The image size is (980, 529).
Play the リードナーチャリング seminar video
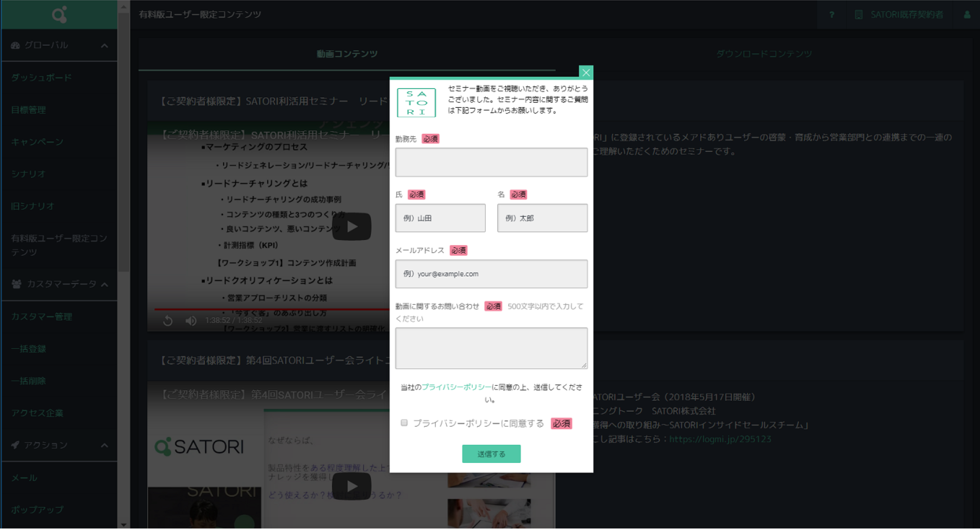(x=351, y=226)
